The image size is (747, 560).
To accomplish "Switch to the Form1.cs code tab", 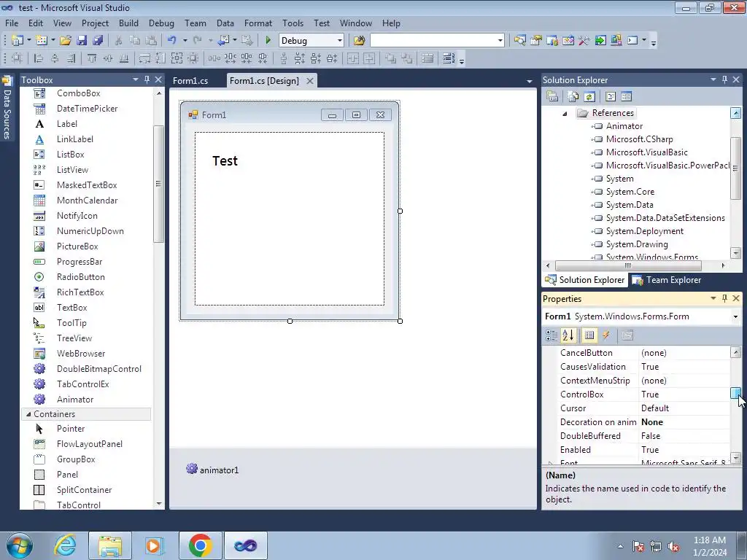I will [x=190, y=80].
